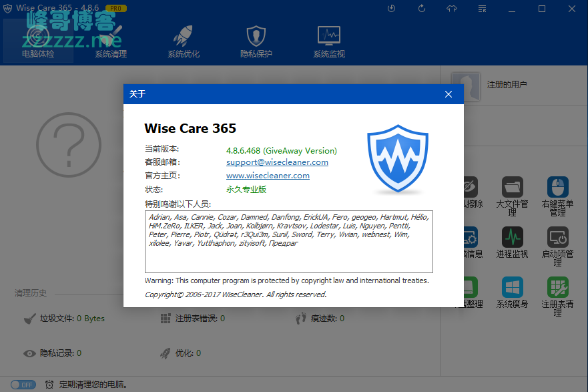Click the registered user avatar picture

pyautogui.click(x=466, y=86)
